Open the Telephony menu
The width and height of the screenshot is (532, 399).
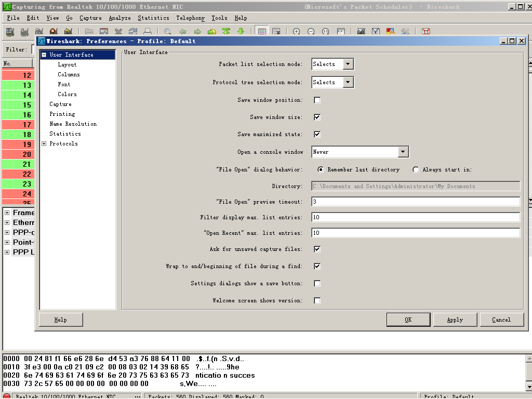point(190,18)
